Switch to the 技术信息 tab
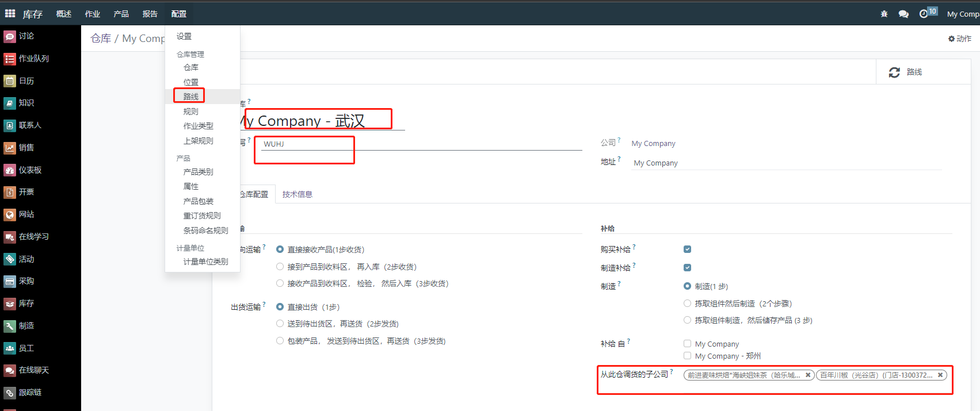This screenshot has width=980, height=411. click(297, 194)
